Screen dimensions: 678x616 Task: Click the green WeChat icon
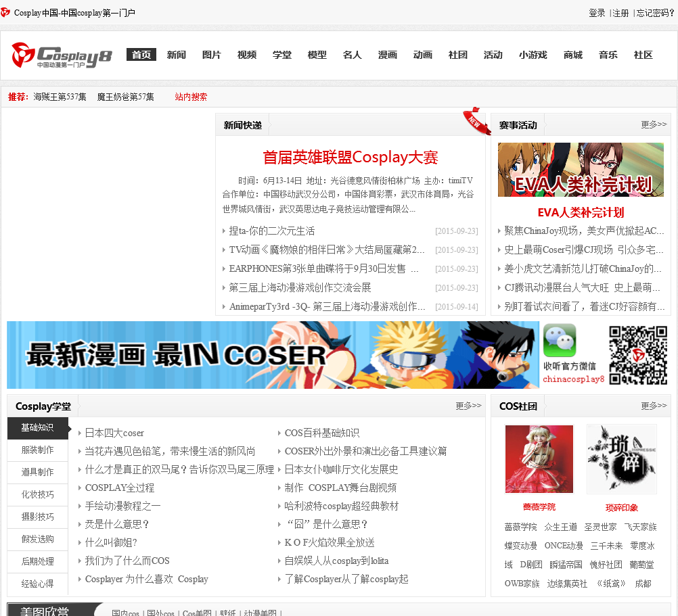point(560,340)
